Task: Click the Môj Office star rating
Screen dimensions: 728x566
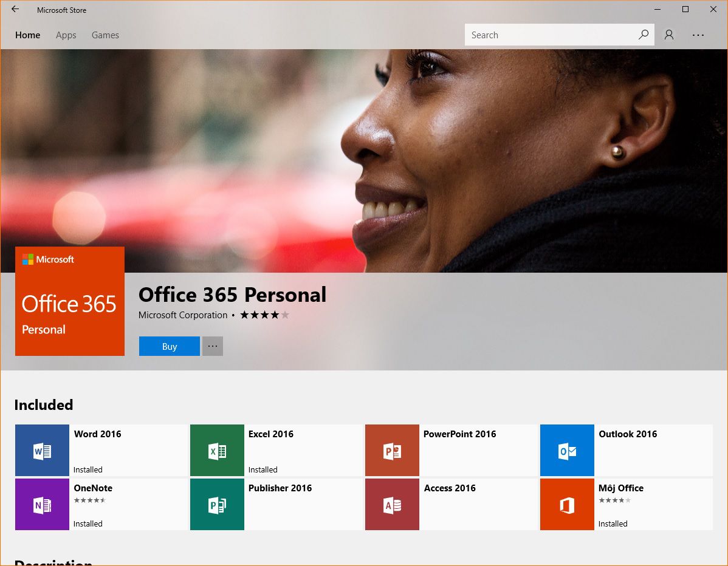Action: tap(615, 500)
